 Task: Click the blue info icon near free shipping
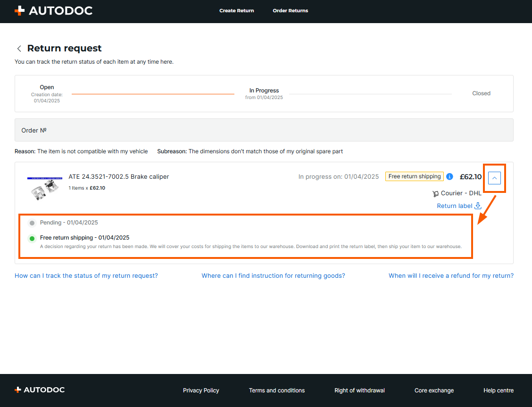point(449,176)
